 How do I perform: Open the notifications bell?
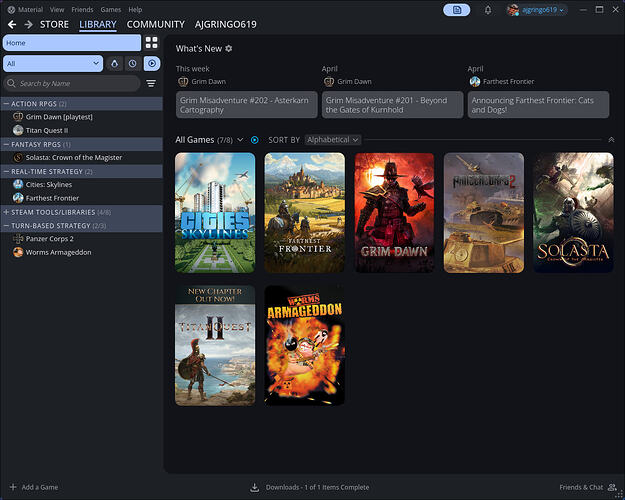(x=488, y=10)
